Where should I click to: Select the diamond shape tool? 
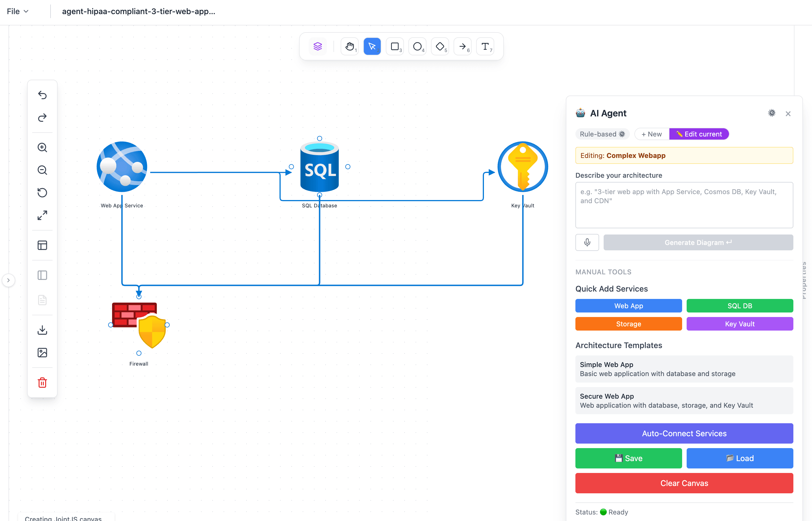point(440,46)
